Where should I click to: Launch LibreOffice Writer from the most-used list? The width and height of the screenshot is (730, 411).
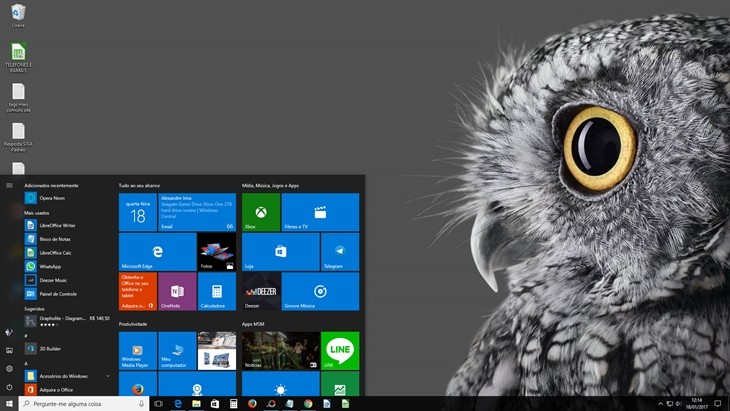click(x=68, y=225)
